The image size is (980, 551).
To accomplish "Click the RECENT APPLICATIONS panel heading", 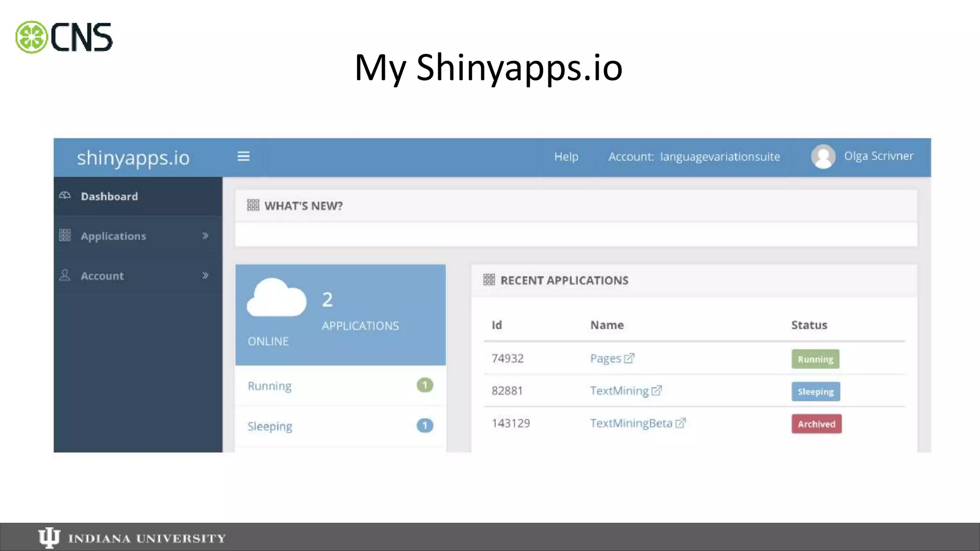I will click(x=564, y=280).
